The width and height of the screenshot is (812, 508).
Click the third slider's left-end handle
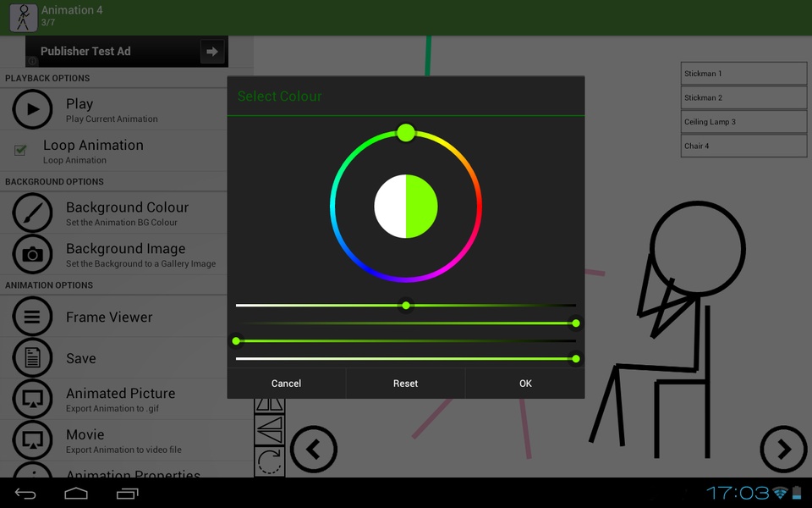coord(236,341)
